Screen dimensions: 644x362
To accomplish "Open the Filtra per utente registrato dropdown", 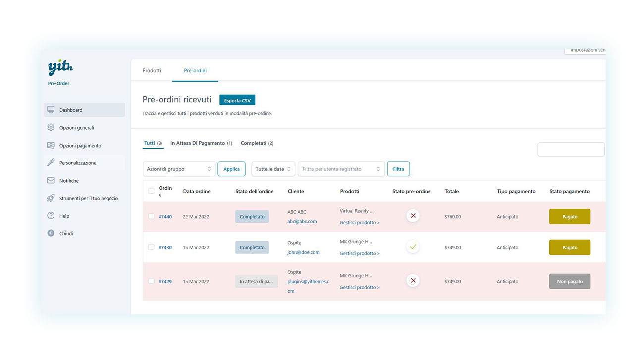I will point(341,169).
